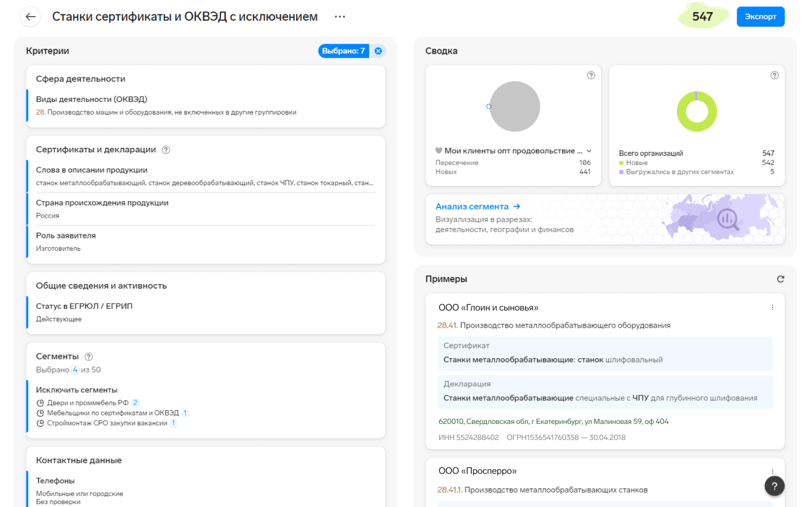Open options menu for ООО «Просперро»

pos(772,471)
